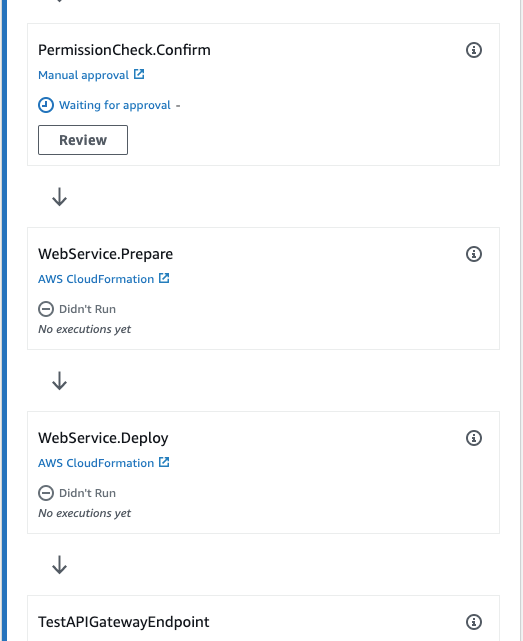Open the Manual approval link
This screenshot has width=523, height=641.
(x=83, y=75)
